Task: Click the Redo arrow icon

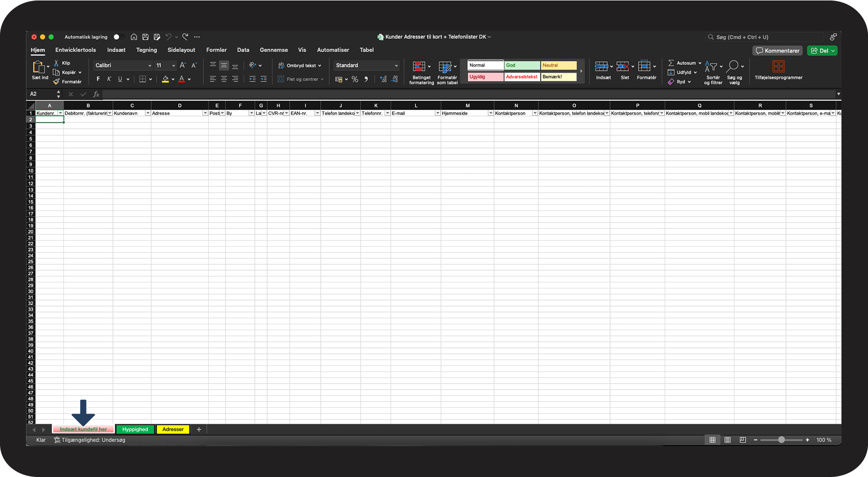Action: click(x=185, y=37)
